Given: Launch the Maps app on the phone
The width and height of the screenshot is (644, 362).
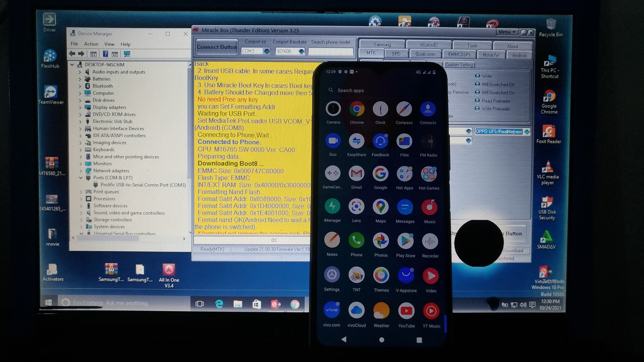Looking at the screenshot, I should pyautogui.click(x=380, y=207).
